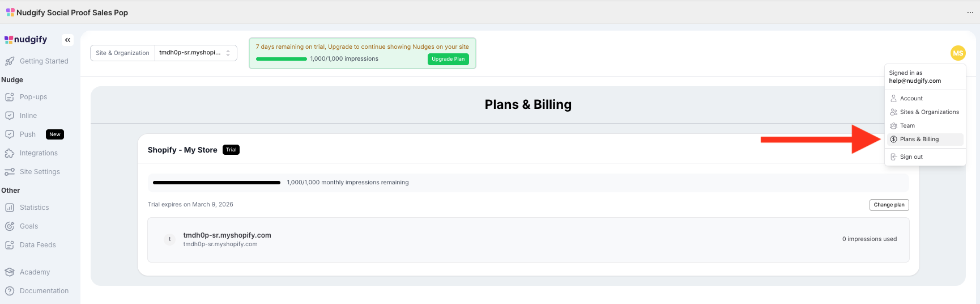Click the Data Feeds icon
The image size is (980, 304).
tap(10, 245)
